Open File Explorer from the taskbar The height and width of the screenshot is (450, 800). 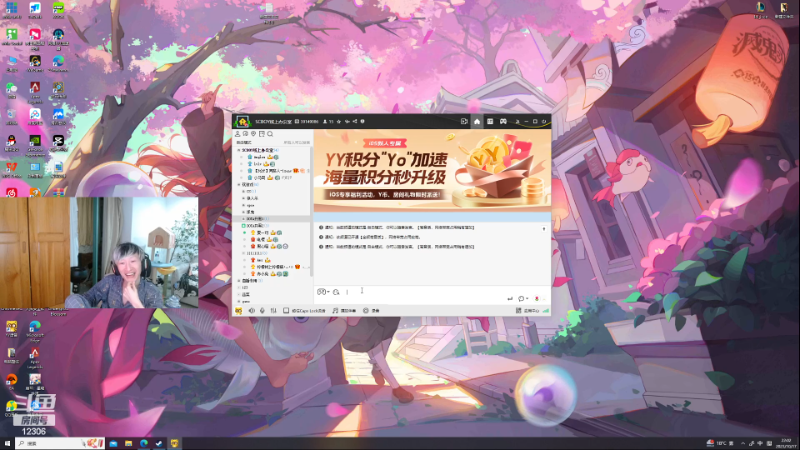(x=129, y=443)
